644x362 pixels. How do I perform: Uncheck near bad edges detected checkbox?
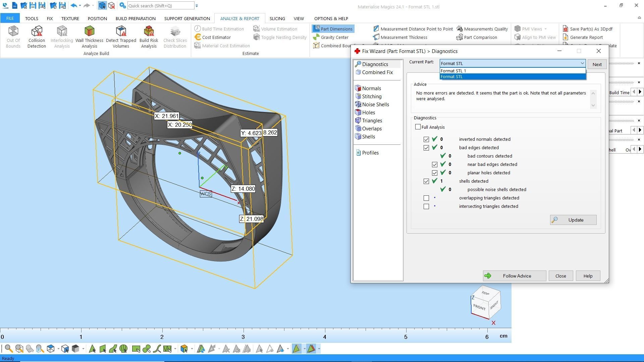[435, 165]
